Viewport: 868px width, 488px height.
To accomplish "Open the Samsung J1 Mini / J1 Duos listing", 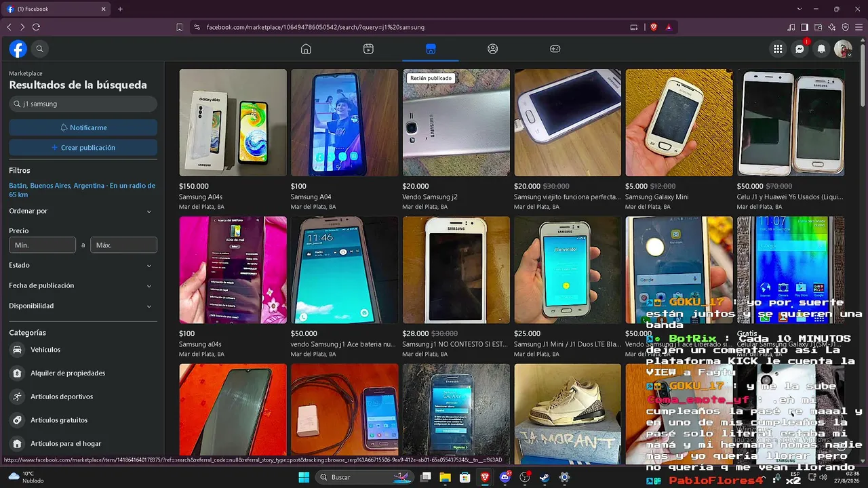I will pos(568,287).
